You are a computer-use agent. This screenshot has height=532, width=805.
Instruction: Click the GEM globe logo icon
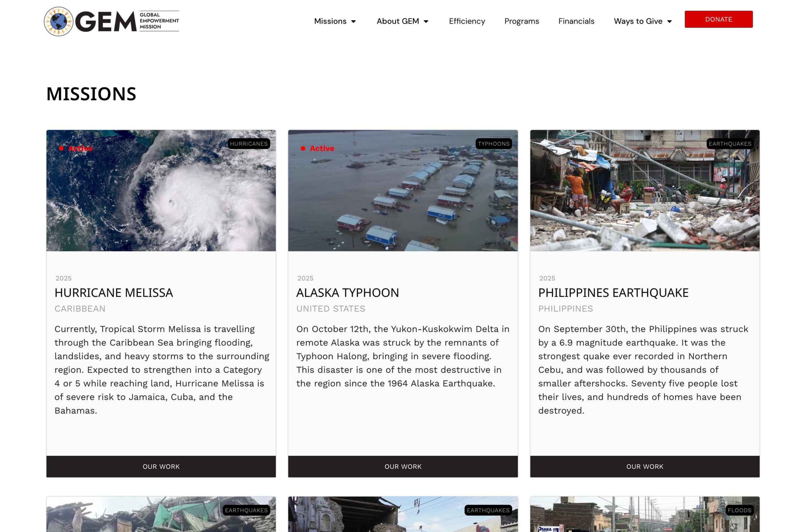coord(58,21)
